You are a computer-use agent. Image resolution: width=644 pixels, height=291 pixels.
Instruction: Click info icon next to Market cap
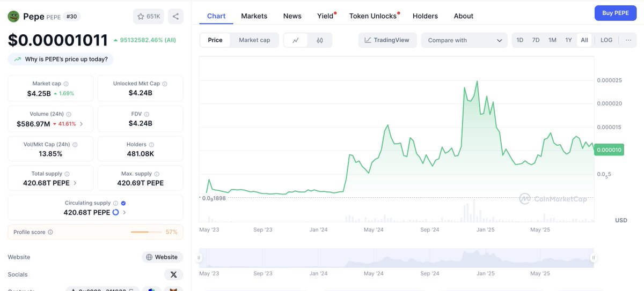coord(66,84)
